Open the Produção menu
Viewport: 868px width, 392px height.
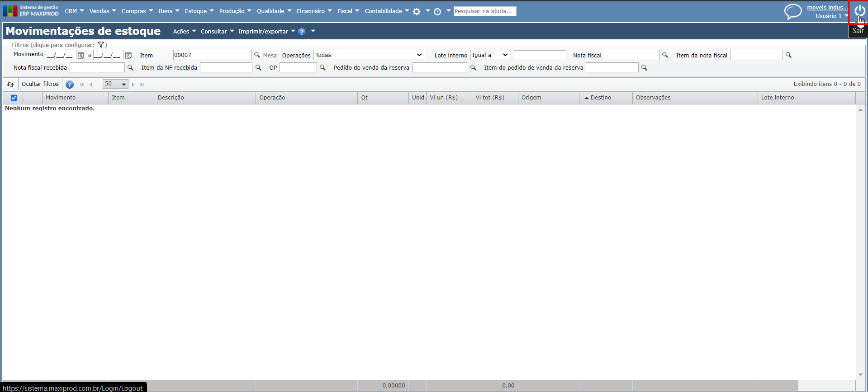[235, 11]
